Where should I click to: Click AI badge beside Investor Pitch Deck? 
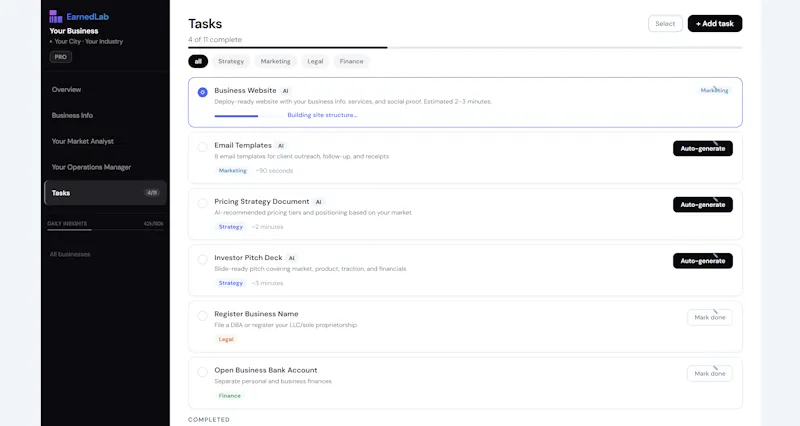pos(292,258)
